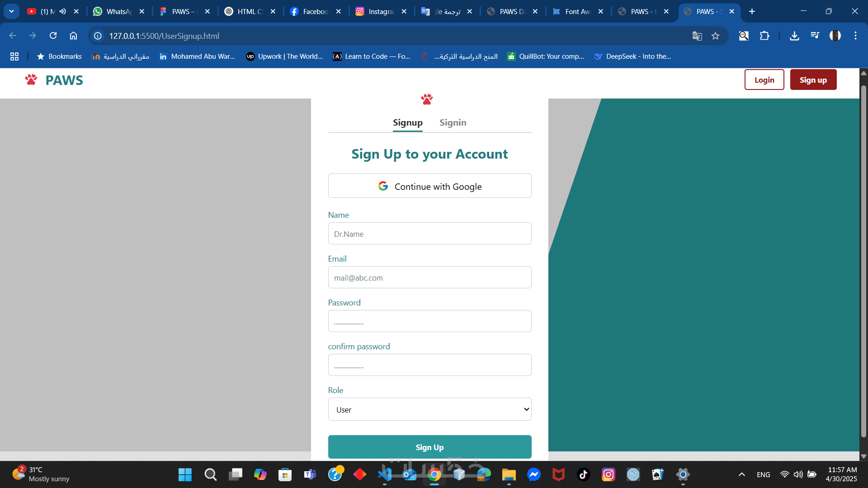
Task: Click the PAWS paw logo in header
Action: (31, 80)
